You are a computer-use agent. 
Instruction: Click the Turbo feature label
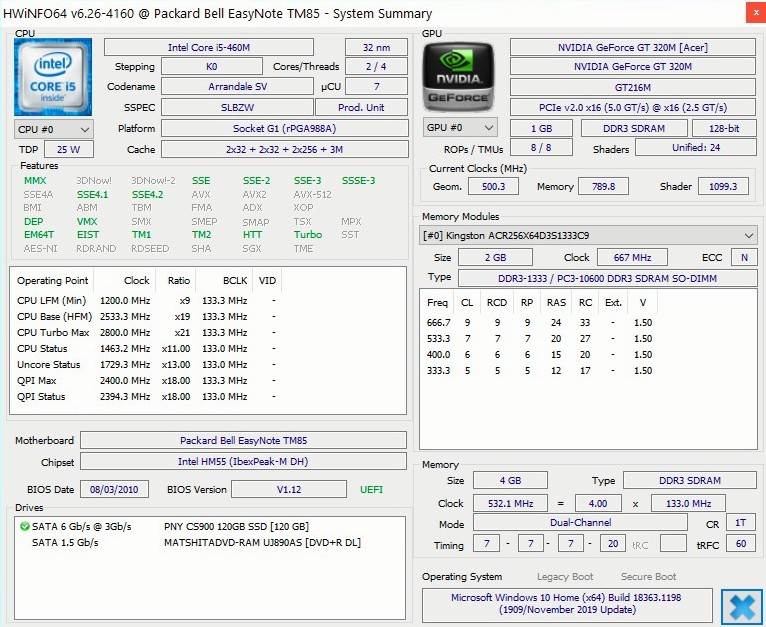click(308, 235)
